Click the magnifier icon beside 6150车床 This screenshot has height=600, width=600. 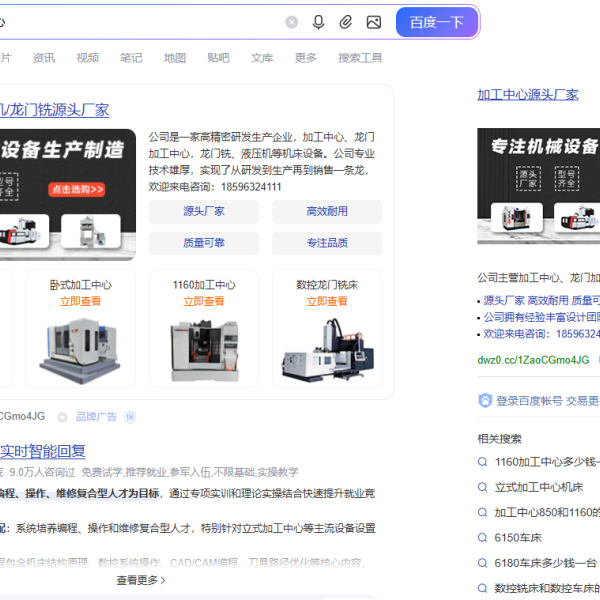(x=483, y=538)
